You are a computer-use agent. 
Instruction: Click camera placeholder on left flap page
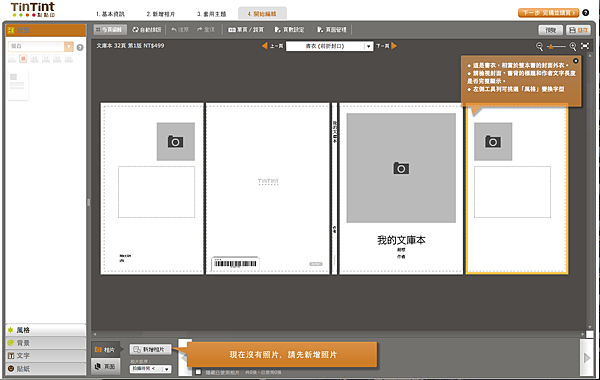click(176, 142)
